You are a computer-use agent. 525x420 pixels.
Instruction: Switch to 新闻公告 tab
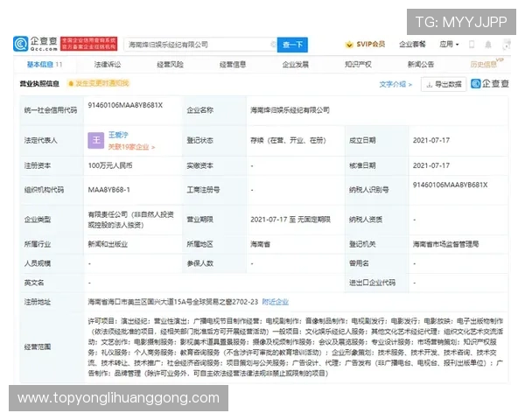[x=421, y=64]
